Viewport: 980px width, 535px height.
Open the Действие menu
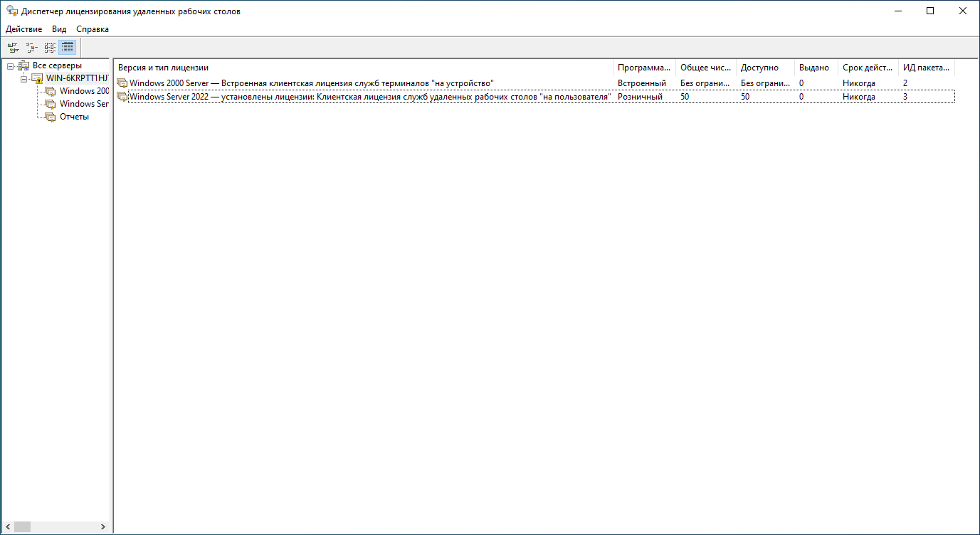[23, 29]
